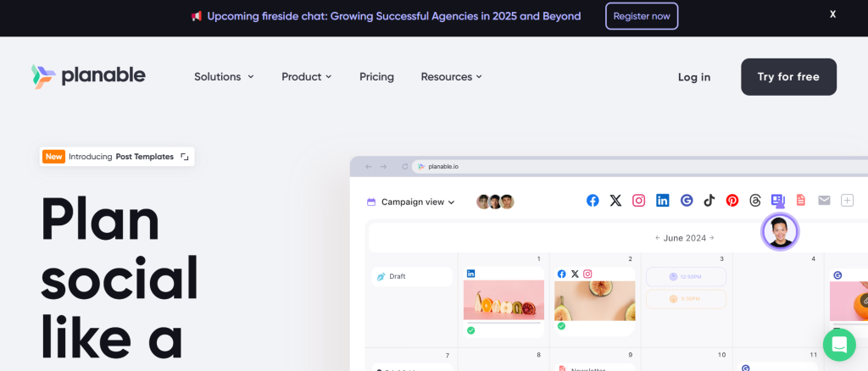This screenshot has width=868, height=371.
Task: Click the Pinterest channel icon
Action: [732, 201]
